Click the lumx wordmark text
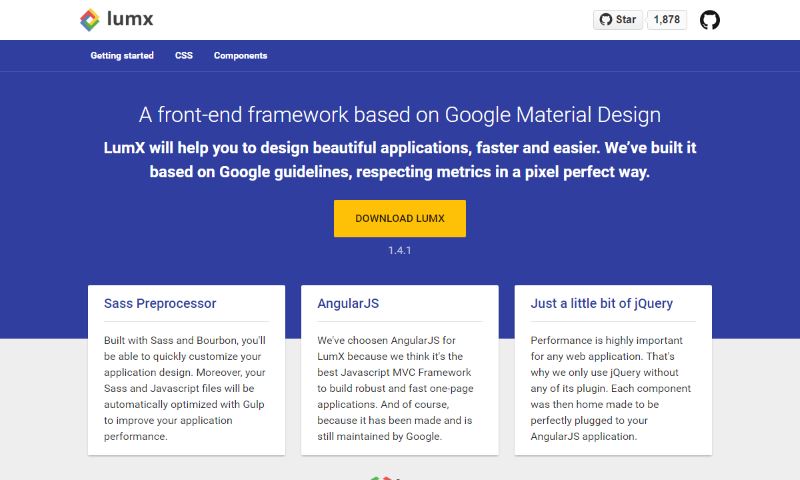 pos(130,19)
